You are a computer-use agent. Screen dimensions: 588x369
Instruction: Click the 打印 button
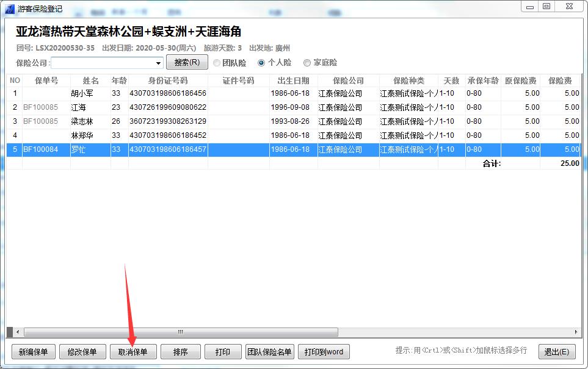pos(222,352)
